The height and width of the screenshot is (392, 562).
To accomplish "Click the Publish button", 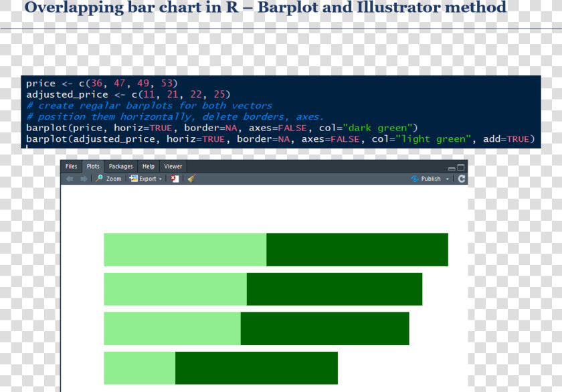I will (x=426, y=179).
